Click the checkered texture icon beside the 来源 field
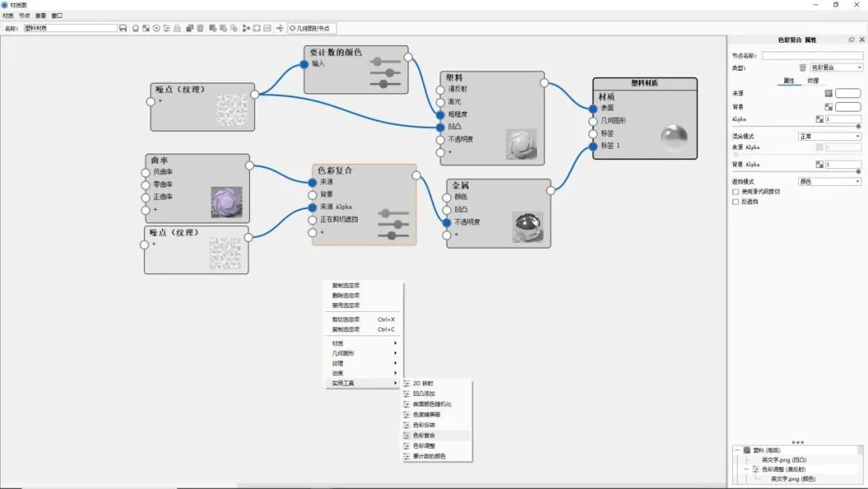 coord(829,92)
